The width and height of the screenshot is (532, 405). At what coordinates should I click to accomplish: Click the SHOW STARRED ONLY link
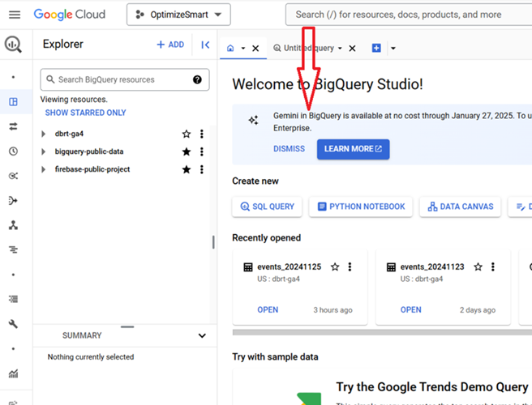(x=85, y=113)
